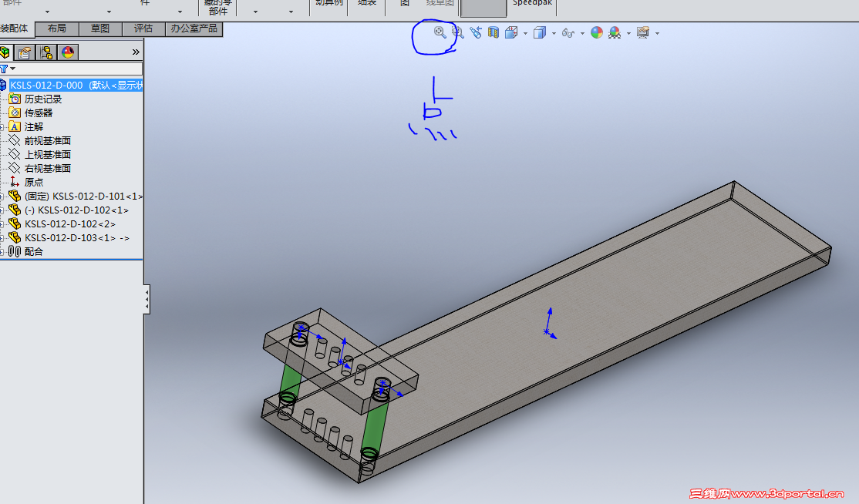859x504 pixels.
Task: Select the right green pillar in the model
Action: coord(375,425)
